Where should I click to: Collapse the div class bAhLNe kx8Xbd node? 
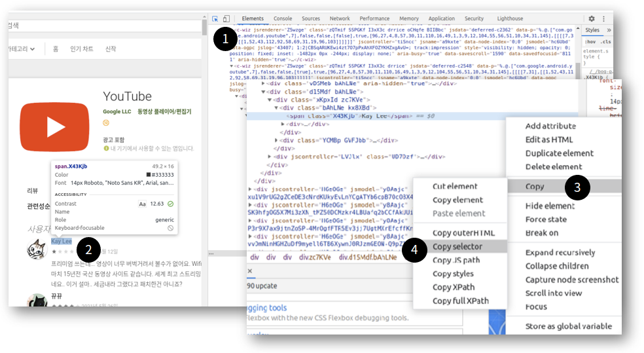(x=276, y=107)
